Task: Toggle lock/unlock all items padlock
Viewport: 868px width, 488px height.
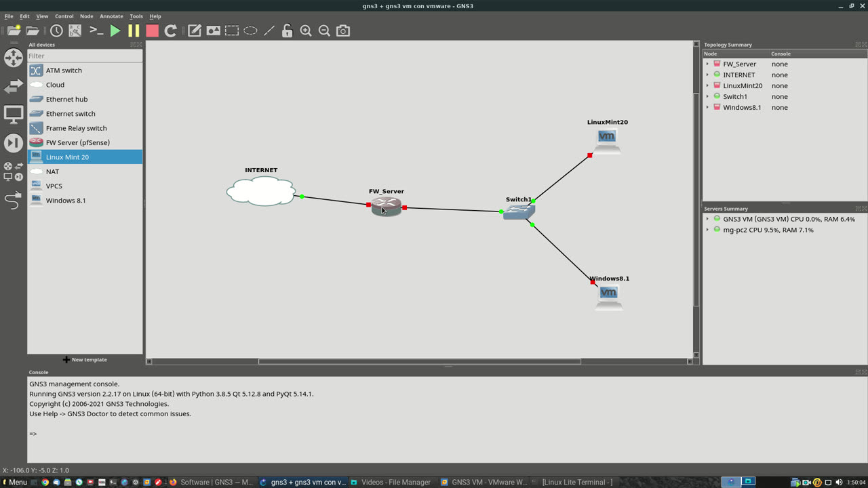Action: tap(288, 30)
